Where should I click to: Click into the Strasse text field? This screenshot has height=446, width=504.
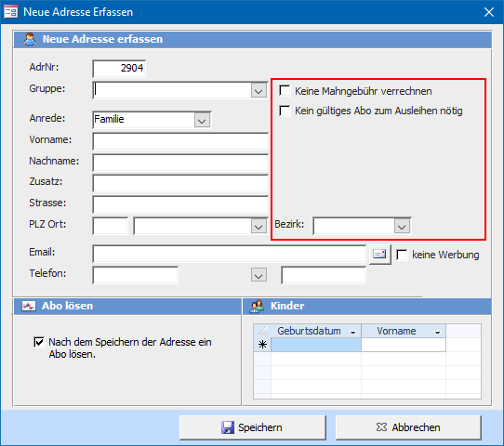[180, 204]
